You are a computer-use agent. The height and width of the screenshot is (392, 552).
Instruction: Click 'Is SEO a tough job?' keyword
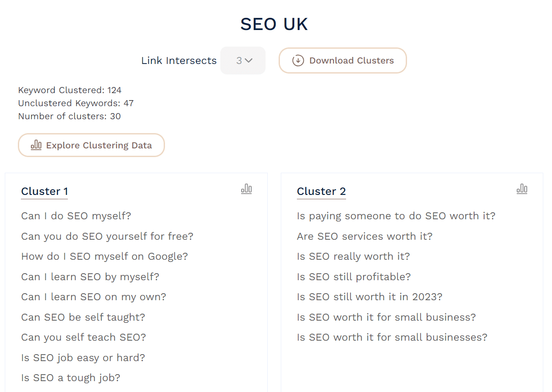[x=71, y=378]
